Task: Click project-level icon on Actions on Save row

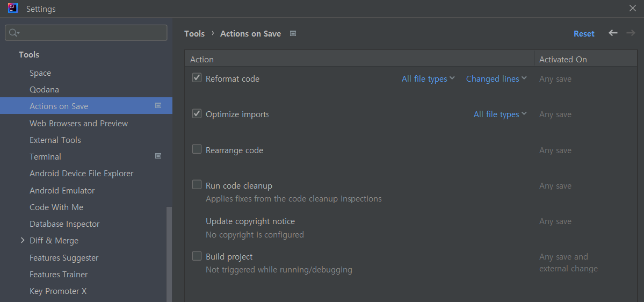Action: click(x=158, y=106)
